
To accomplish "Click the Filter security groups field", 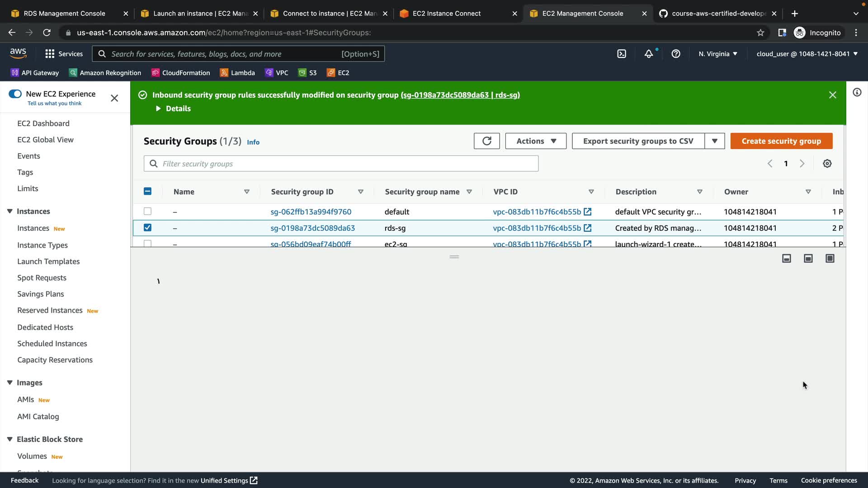I will tap(341, 164).
